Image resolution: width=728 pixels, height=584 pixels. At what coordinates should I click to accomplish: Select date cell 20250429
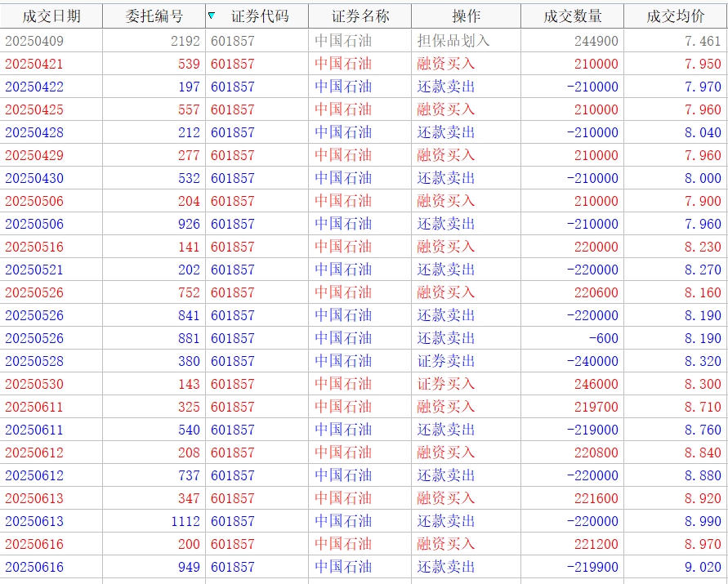(x=34, y=155)
